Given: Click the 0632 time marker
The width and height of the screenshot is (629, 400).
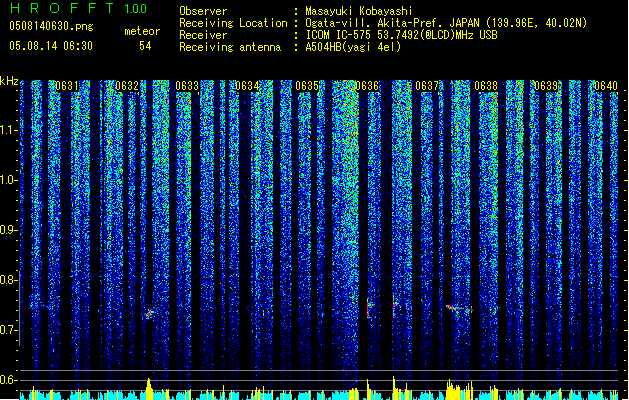Looking at the screenshot, I should pyautogui.click(x=127, y=86).
